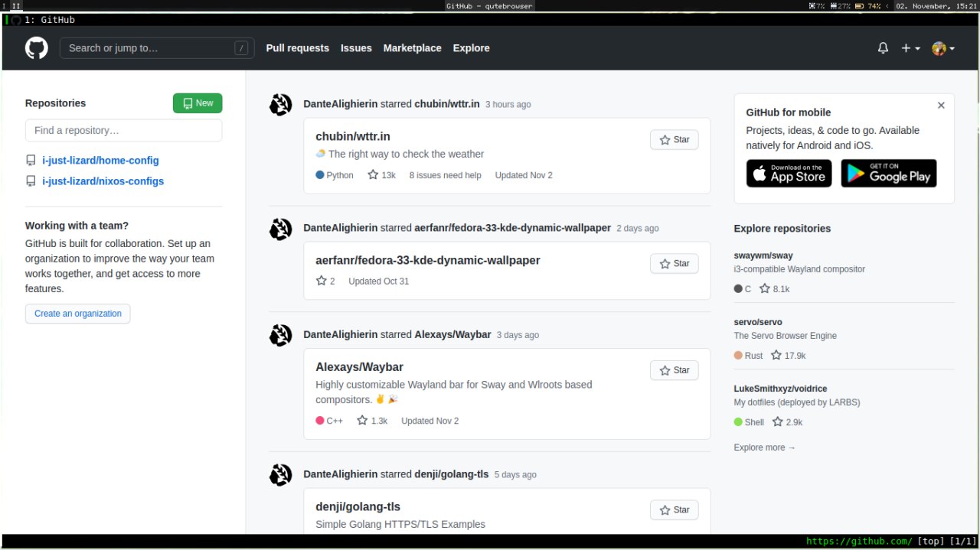Click repo icon beside home-config
Image resolution: width=980 pixels, height=550 pixels.
(x=31, y=161)
